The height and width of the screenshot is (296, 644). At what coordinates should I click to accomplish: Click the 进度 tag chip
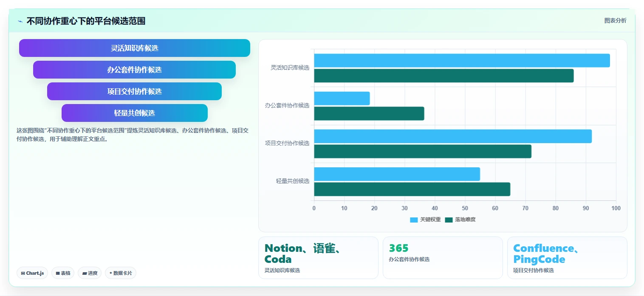(x=90, y=273)
